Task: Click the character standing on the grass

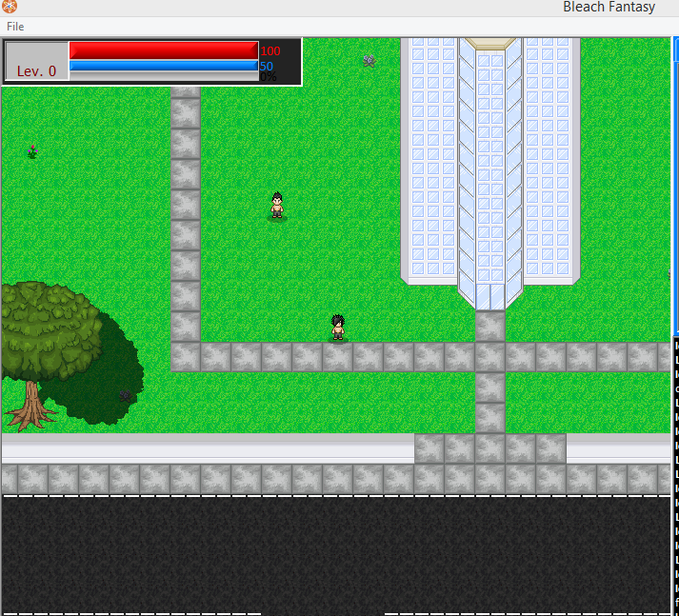Action: 277,206
